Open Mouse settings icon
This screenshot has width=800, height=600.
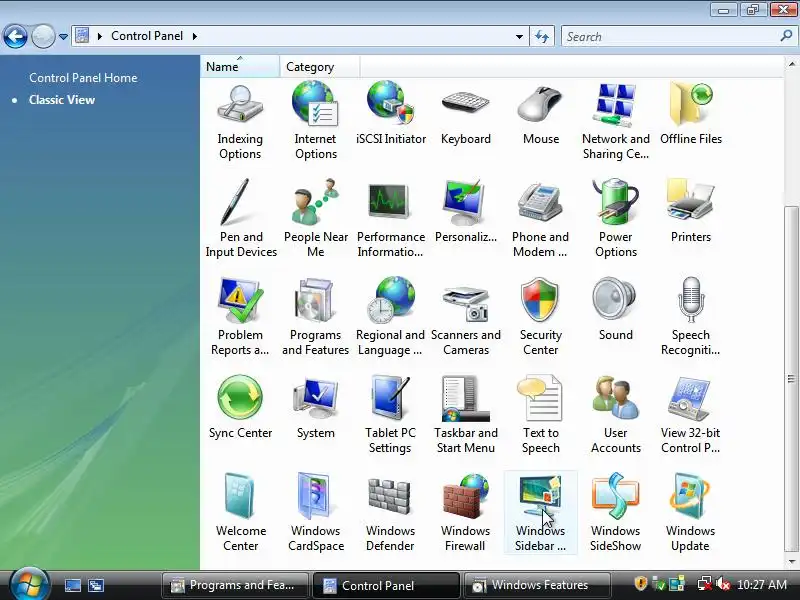(x=541, y=115)
